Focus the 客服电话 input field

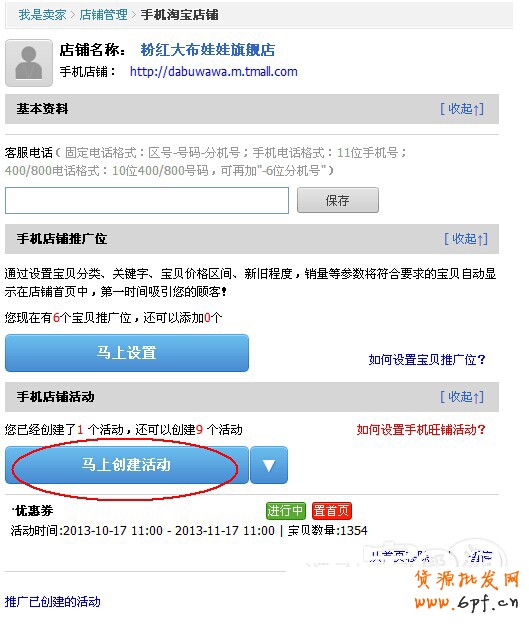[147, 200]
